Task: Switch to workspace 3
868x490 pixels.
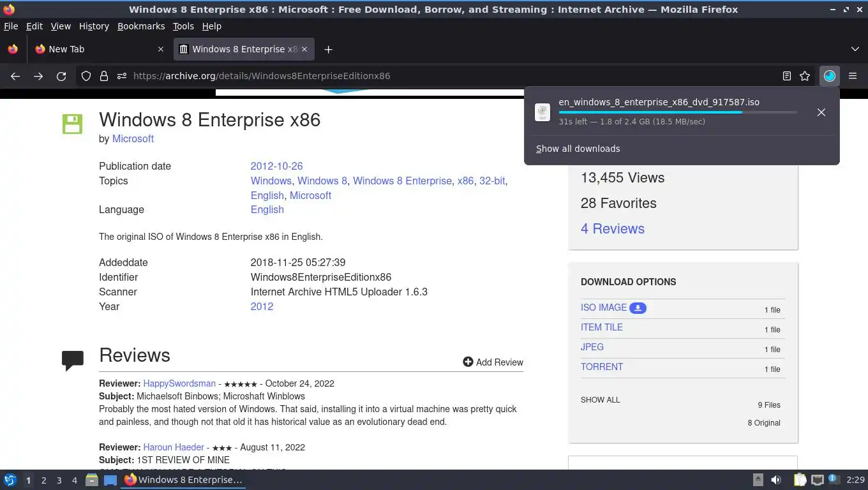Action: point(59,480)
